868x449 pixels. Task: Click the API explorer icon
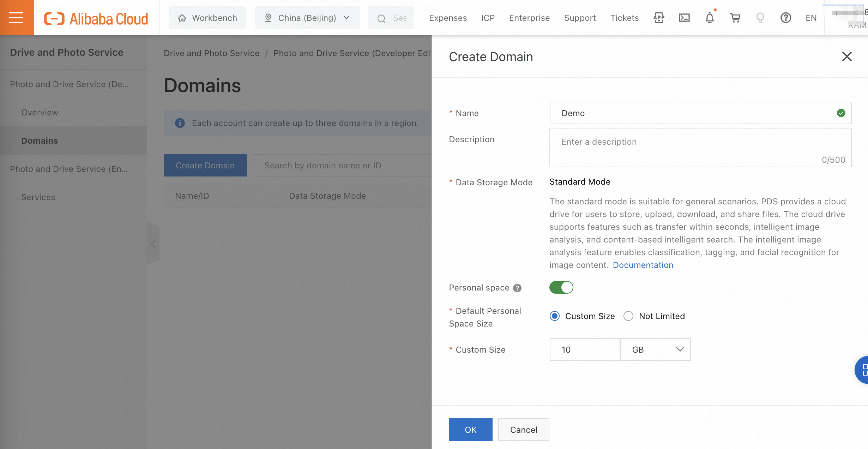click(659, 18)
